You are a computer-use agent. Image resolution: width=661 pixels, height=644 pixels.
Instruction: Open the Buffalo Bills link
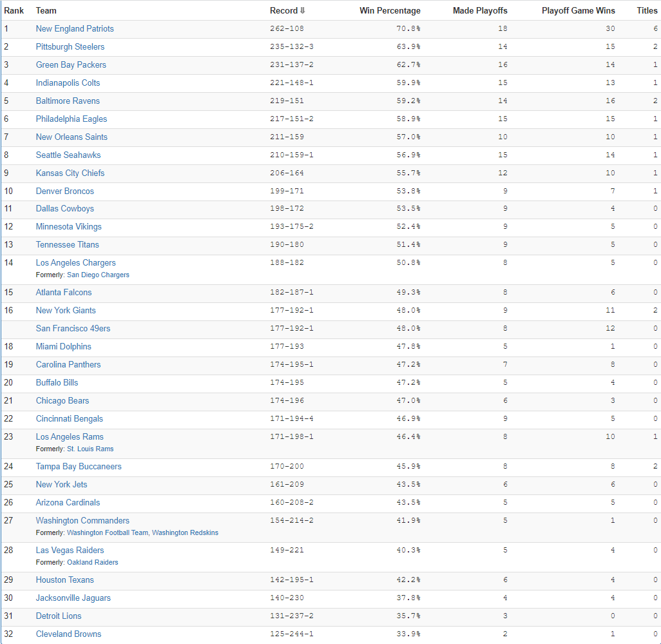[x=57, y=382]
